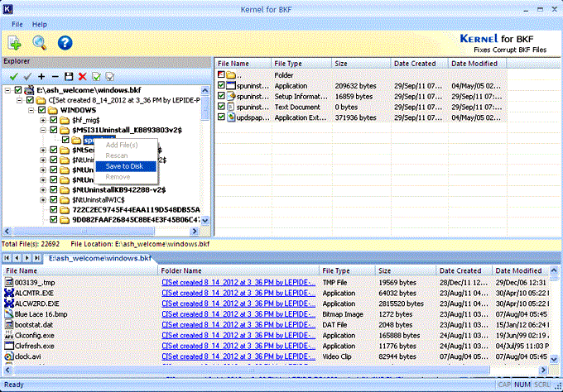Click the red X remove icon
563x392 pixels.
(82, 76)
